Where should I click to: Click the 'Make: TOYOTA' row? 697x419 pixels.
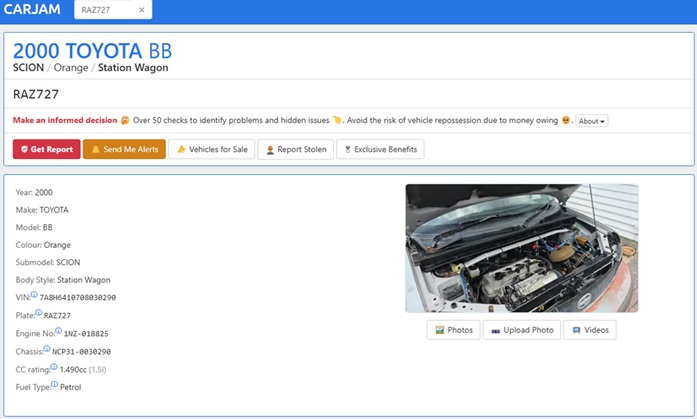(x=42, y=210)
